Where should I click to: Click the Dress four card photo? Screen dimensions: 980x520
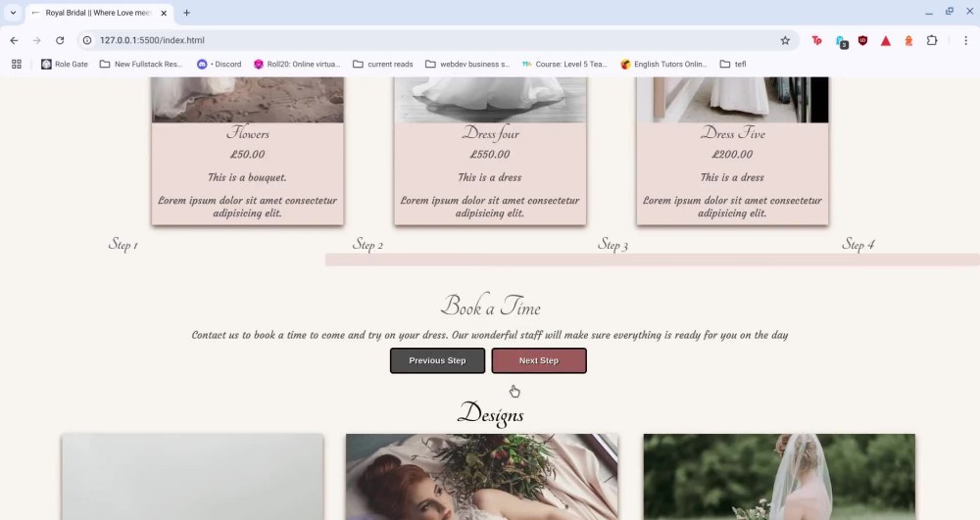pos(491,100)
